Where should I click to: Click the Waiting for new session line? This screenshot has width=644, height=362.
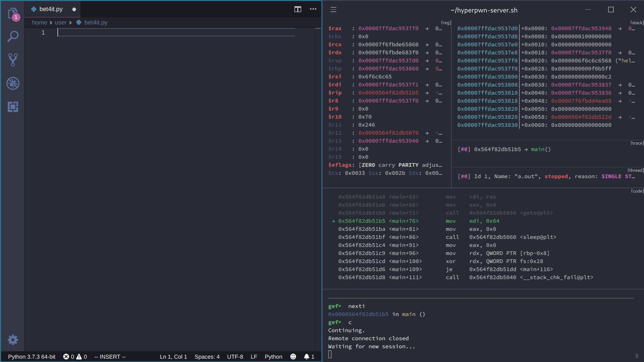(x=371, y=347)
